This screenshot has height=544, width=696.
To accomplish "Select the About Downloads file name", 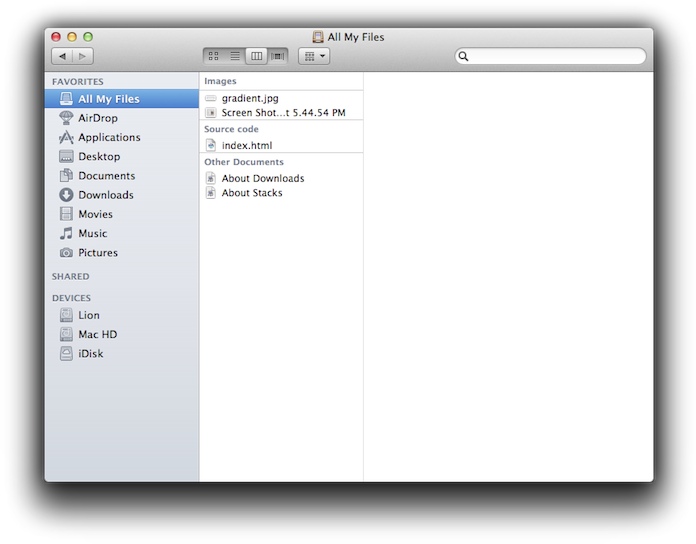I will [x=263, y=178].
